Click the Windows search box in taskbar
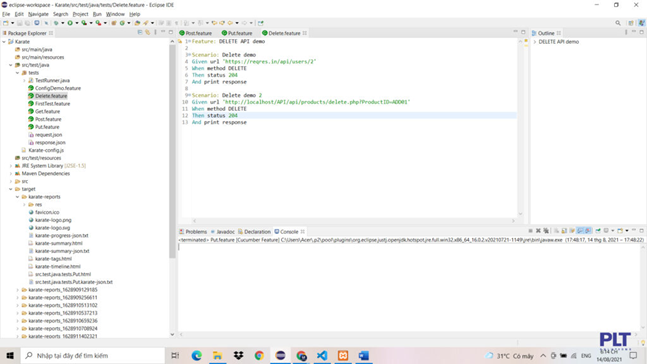The height and width of the screenshot is (364, 647). (x=93, y=355)
